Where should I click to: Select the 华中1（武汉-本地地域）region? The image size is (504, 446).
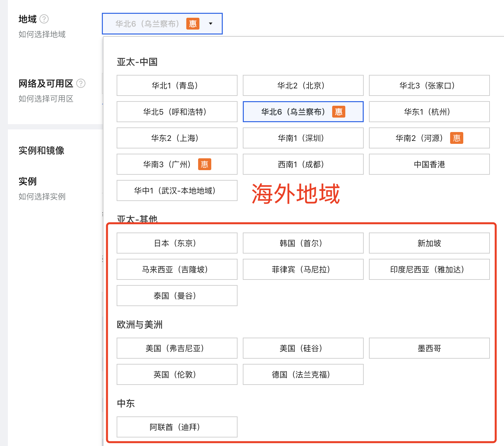[177, 190]
